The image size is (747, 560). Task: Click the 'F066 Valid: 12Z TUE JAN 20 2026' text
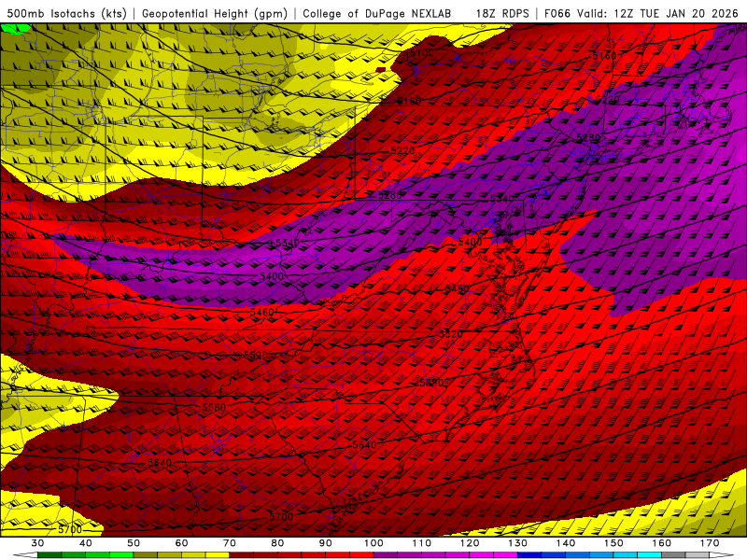641,13
